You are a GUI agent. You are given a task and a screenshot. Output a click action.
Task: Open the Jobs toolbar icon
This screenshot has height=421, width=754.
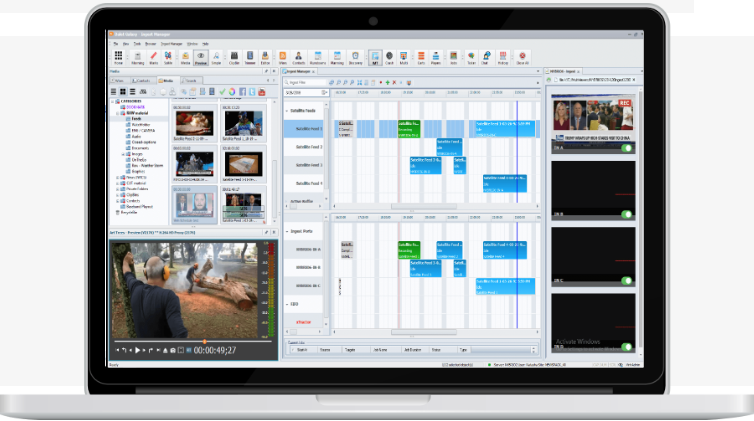pos(453,57)
